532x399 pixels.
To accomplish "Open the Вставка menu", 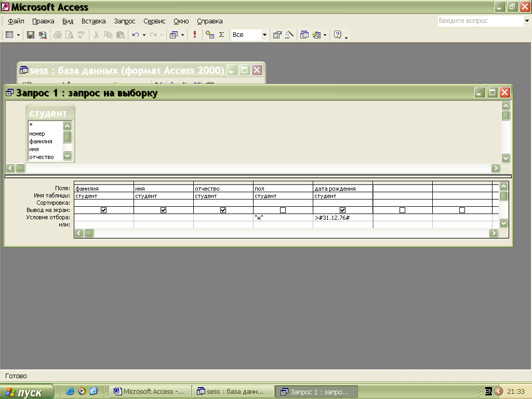I will pyautogui.click(x=94, y=21).
